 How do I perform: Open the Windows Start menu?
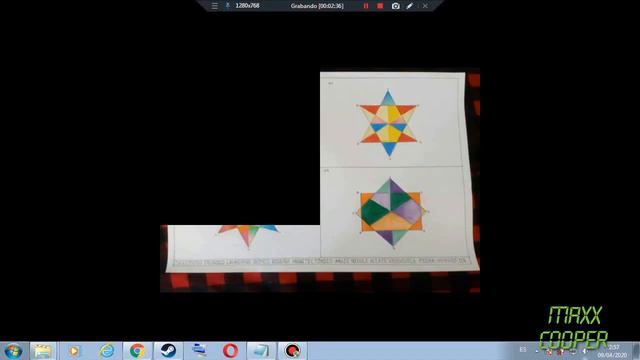(13, 351)
